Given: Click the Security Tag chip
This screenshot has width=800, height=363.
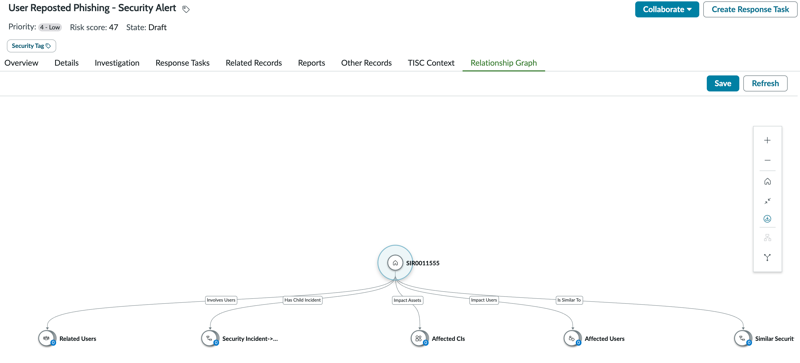Looking at the screenshot, I should pos(32,45).
